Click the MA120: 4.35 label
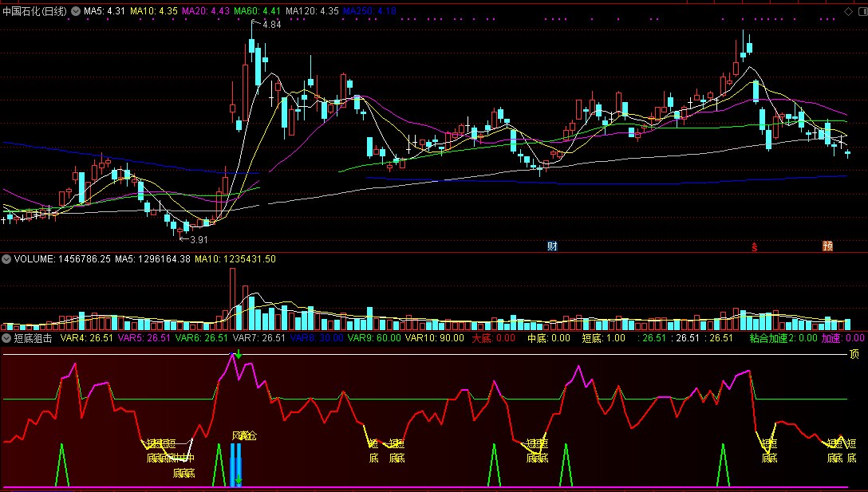868x492 pixels. 312,11
